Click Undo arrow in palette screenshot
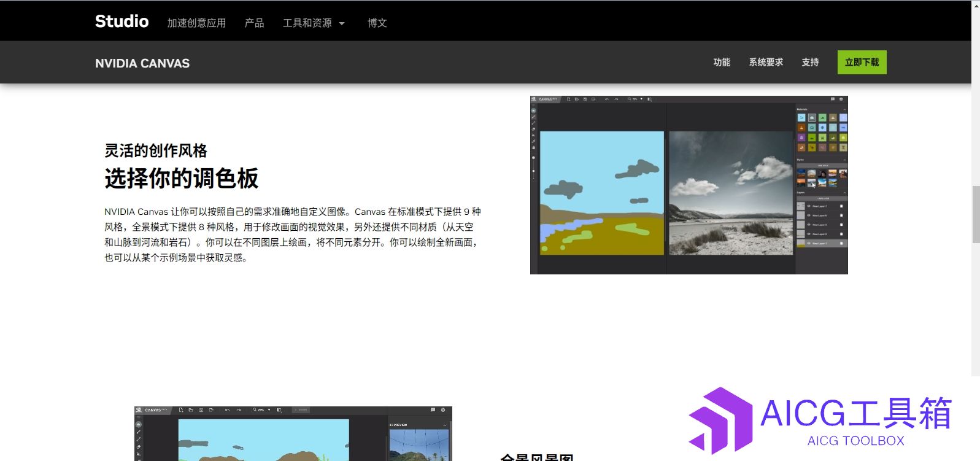The image size is (980, 461). pyautogui.click(x=607, y=99)
